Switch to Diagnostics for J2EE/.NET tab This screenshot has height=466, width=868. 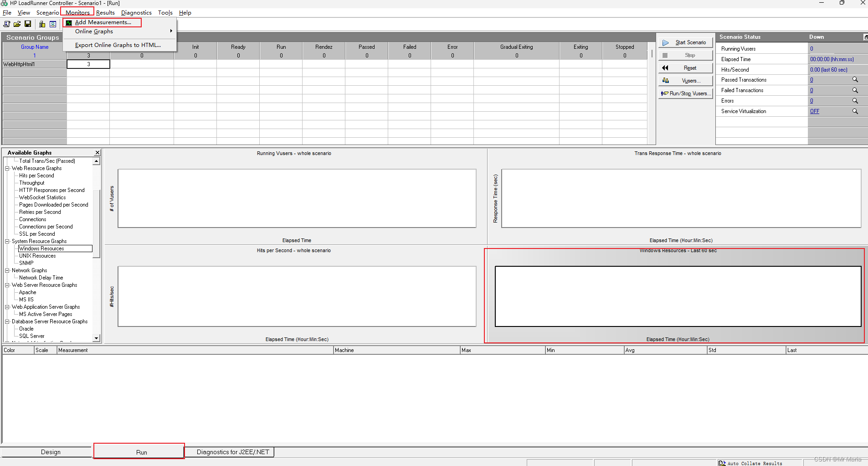pyautogui.click(x=233, y=452)
